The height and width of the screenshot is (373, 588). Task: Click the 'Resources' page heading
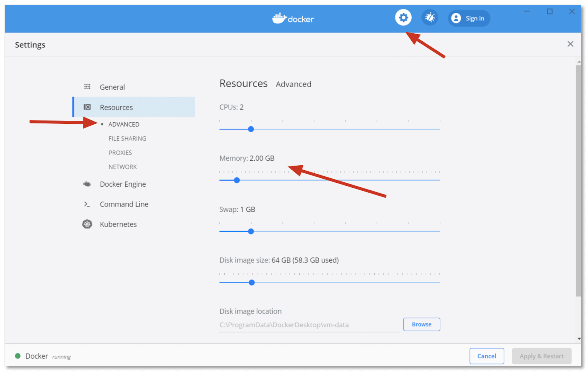pyautogui.click(x=243, y=83)
